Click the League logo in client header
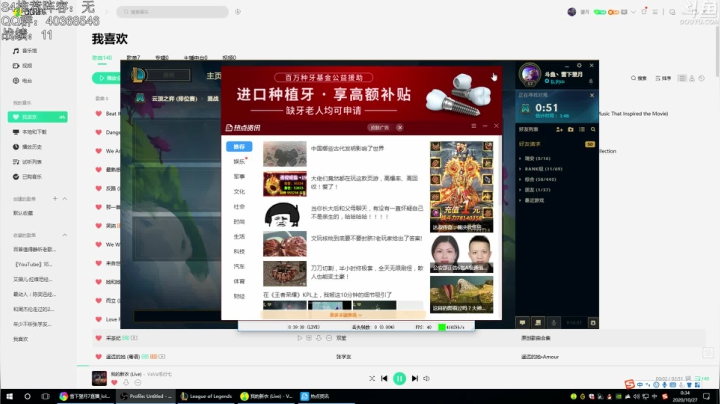720x404 pixels. (x=138, y=75)
